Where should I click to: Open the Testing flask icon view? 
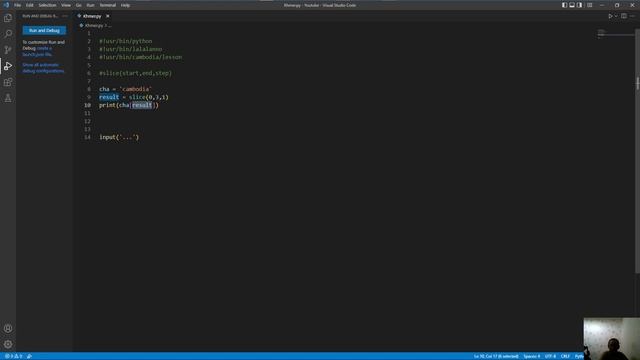(8, 98)
